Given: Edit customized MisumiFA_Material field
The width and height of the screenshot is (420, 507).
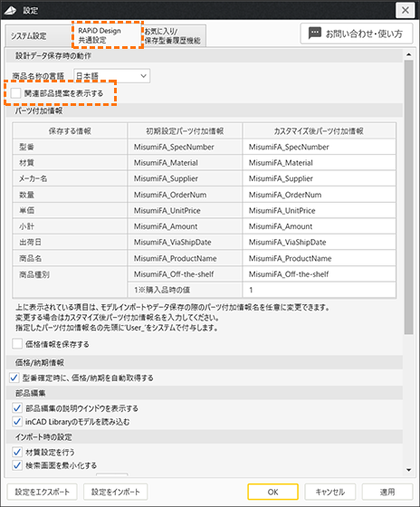Looking at the screenshot, I should 320,163.
